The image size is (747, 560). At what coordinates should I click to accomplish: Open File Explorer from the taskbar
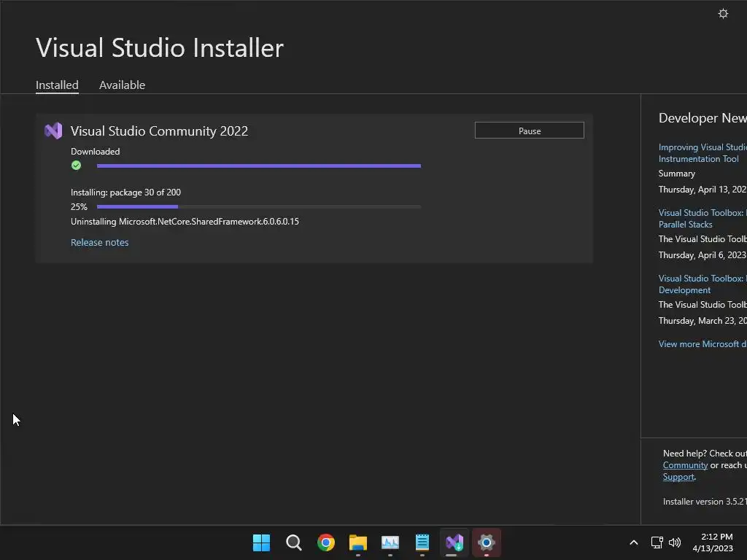357,542
